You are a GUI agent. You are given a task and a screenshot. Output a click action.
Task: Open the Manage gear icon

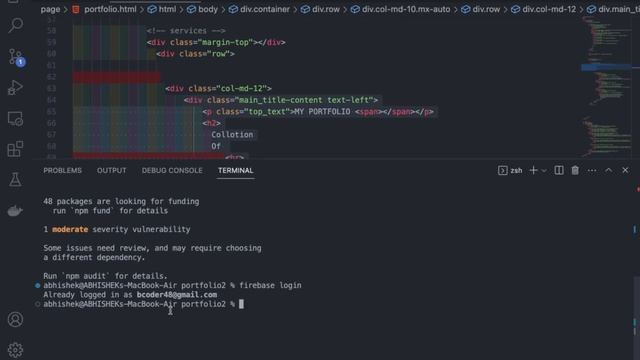tap(15, 350)
